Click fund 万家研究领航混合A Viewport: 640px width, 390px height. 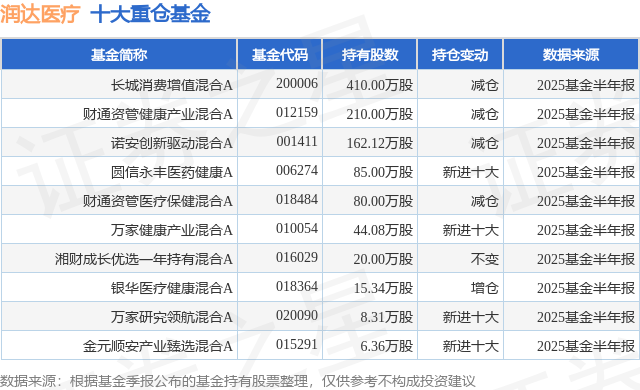[172, 317]
